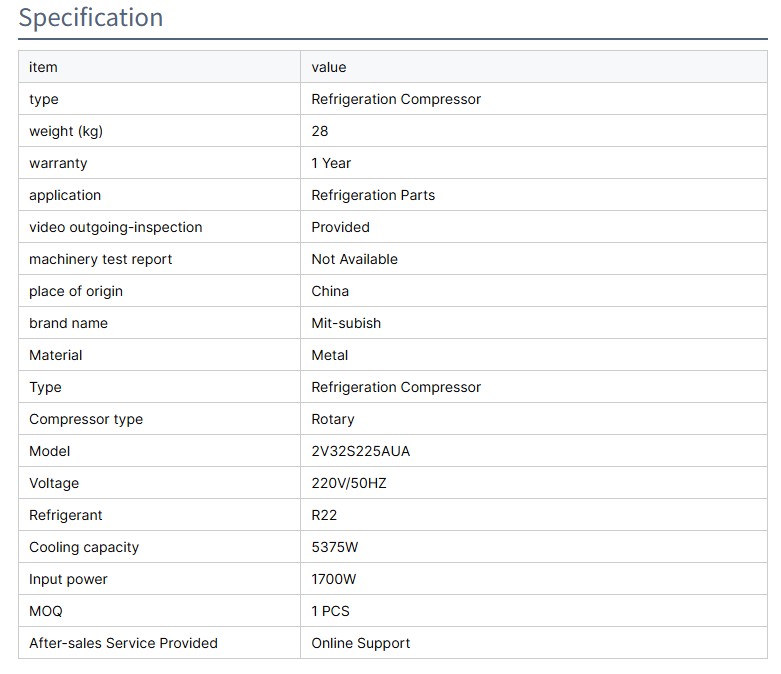This screenshot has height=674, width=781.
Task: Select the application value 'Refrigeration Parts'
Action: 373,195
